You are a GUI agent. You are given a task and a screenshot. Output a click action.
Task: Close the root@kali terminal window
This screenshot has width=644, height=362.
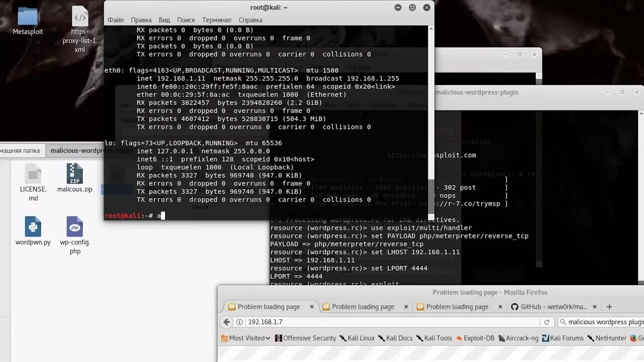point(427,8)
